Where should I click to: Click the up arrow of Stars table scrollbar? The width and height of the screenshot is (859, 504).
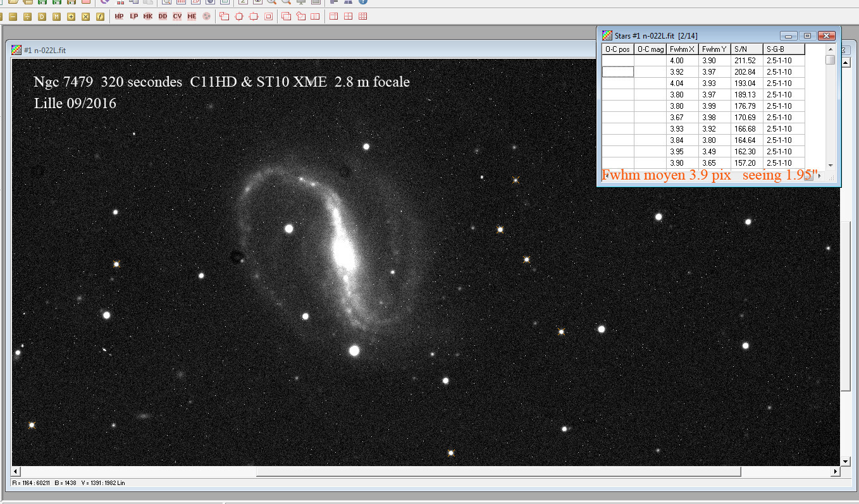point(831,49)
